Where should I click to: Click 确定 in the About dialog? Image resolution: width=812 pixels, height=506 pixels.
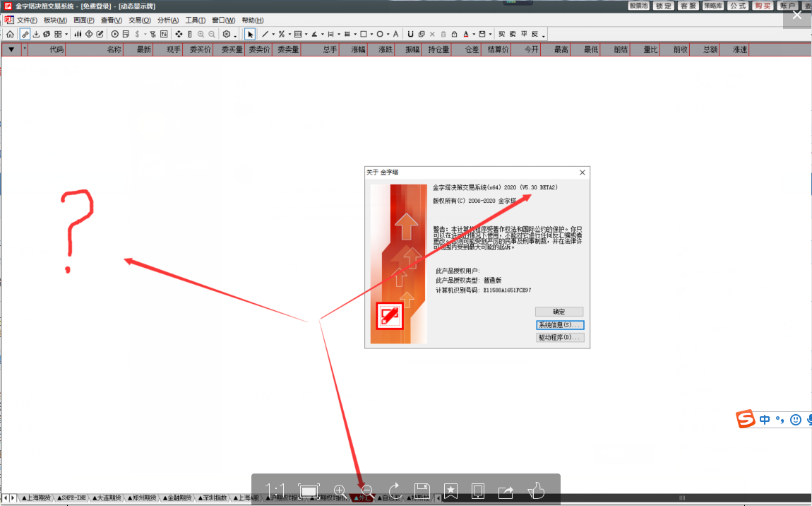[559, 312]
